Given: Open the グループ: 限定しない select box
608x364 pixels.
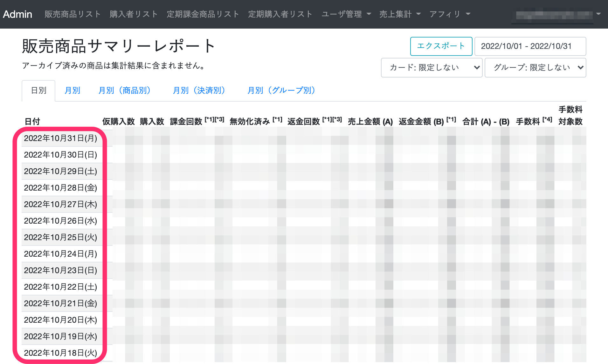Looking at the screenshot, I should (x=535, y=68).
